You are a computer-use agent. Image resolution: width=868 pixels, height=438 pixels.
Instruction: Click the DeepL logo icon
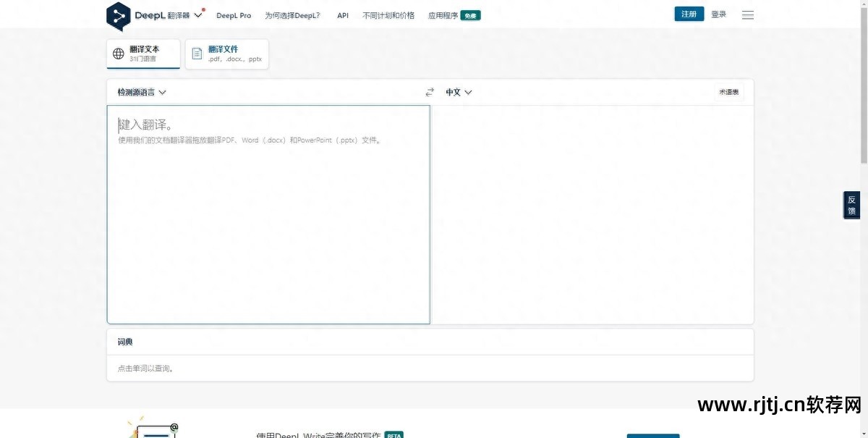(118, 15)
